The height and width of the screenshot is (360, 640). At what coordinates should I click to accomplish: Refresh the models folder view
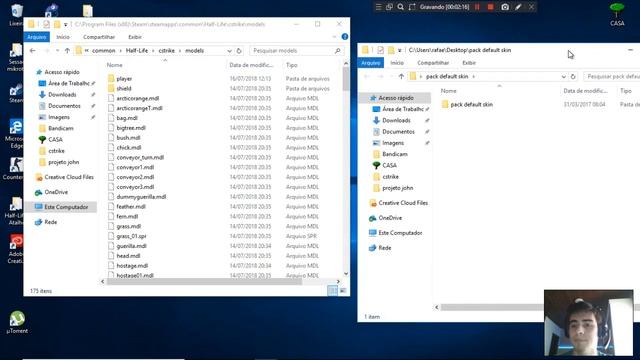239,51
